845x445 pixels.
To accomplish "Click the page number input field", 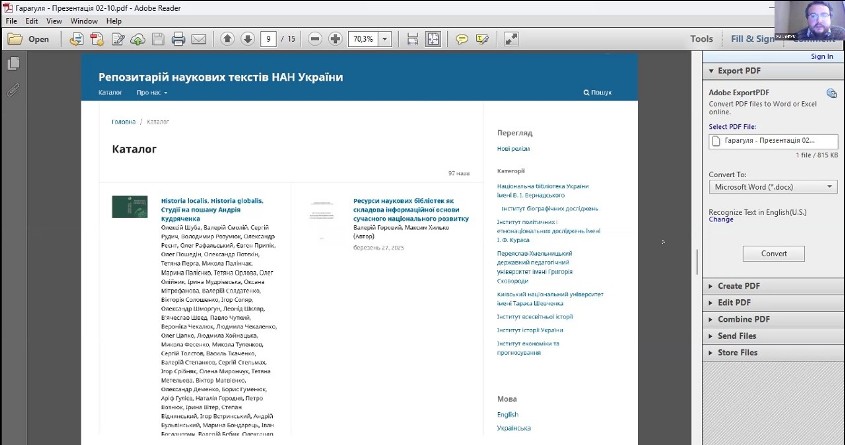I will pyautogui.click(x=268, y=39).
